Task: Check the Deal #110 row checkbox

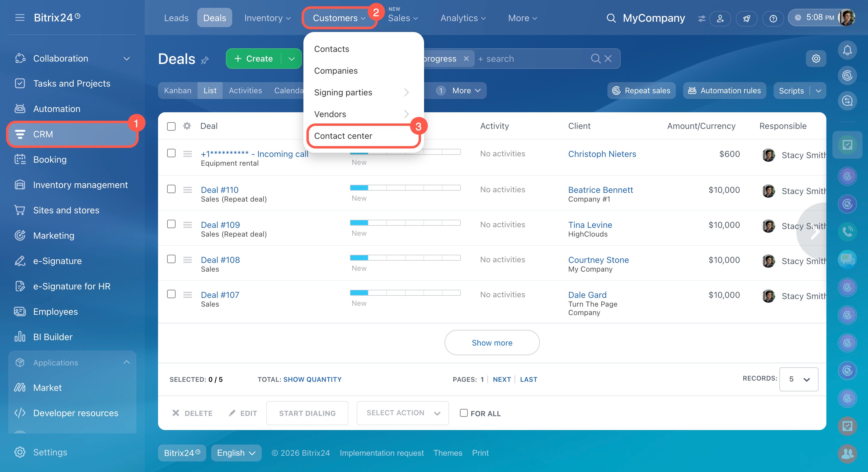Action: (x=171, y=189)
